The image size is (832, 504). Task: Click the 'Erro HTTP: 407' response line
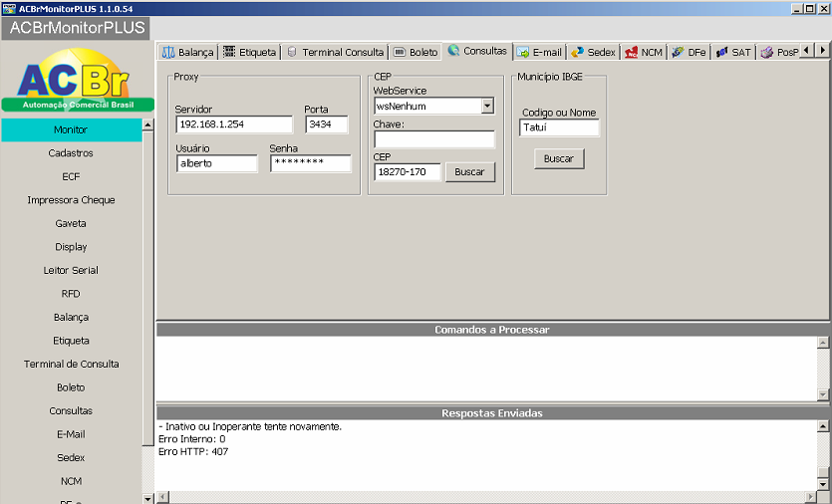(193, 452)
